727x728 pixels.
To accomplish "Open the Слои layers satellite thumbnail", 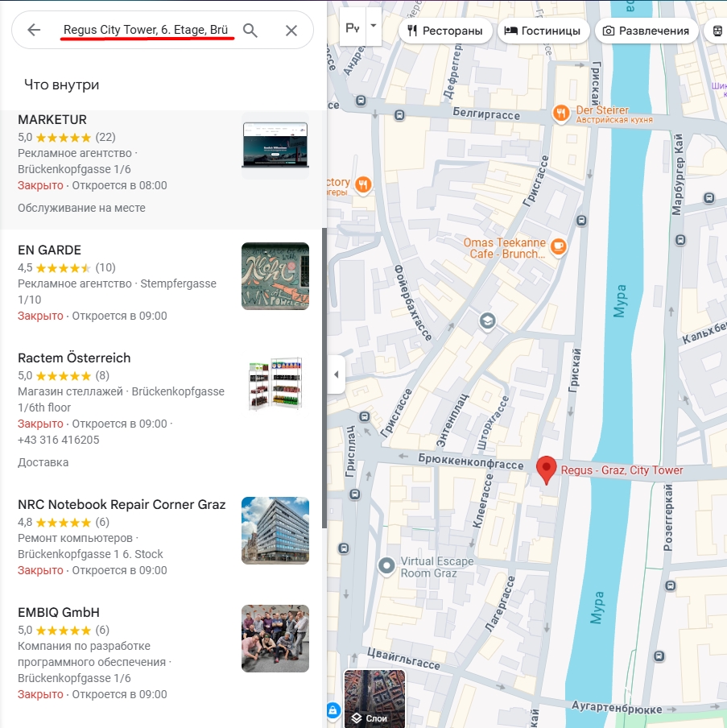I will [x=374, y=698].
